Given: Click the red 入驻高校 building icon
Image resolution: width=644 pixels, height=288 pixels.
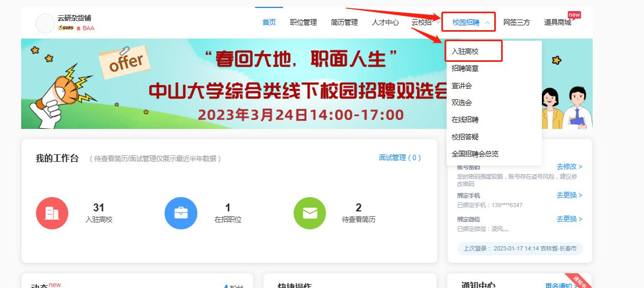Looking at the screenshot, I should [52, 213].
